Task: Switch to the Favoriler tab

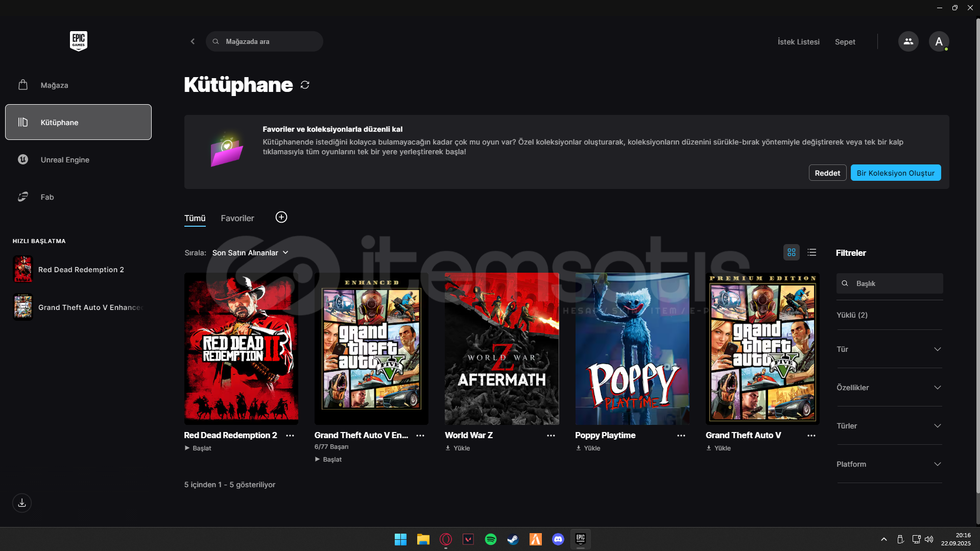Action: (x=237, y=219)
